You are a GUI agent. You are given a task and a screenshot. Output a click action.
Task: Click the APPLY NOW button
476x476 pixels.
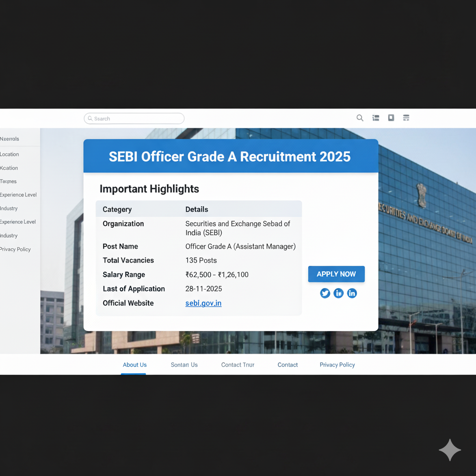tap(336, 274)
